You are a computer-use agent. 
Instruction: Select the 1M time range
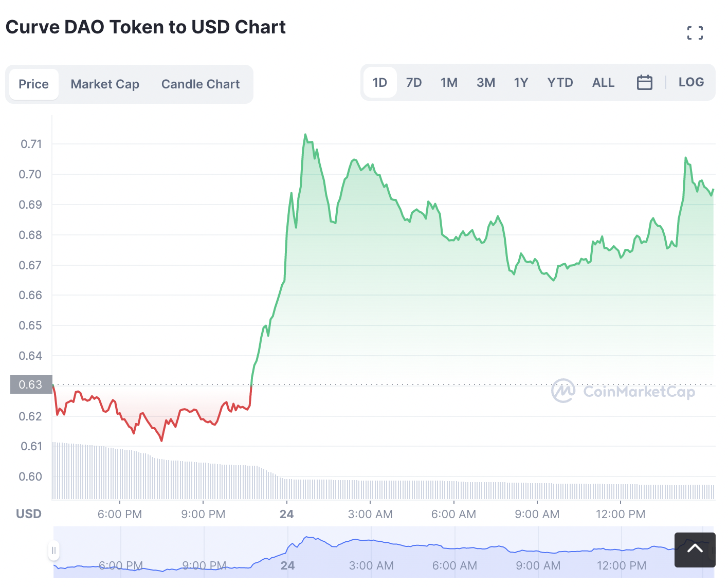449,82
